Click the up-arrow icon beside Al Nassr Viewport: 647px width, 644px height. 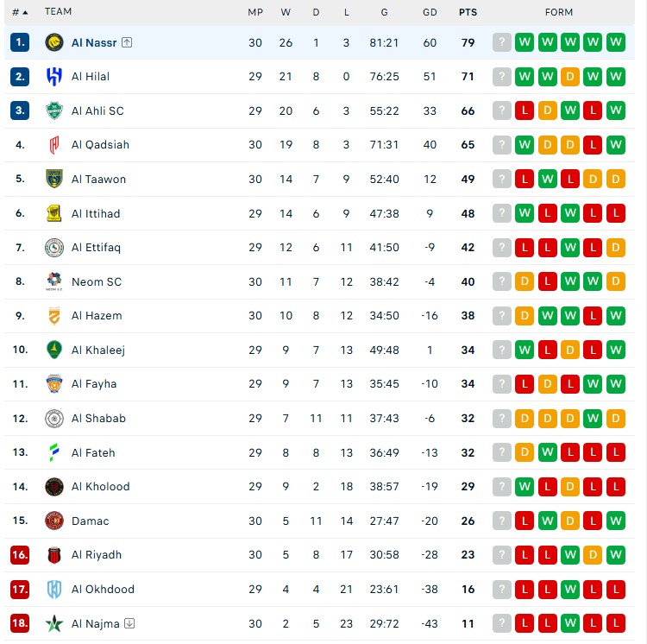pyautogui.click(x=127, y=42)
